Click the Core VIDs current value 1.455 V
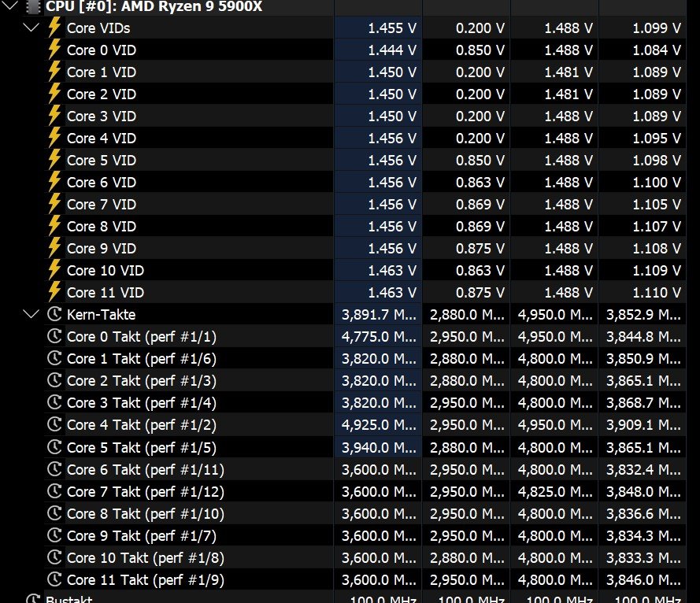The width and height of the screenshot is (700, 603). [392, 28]
